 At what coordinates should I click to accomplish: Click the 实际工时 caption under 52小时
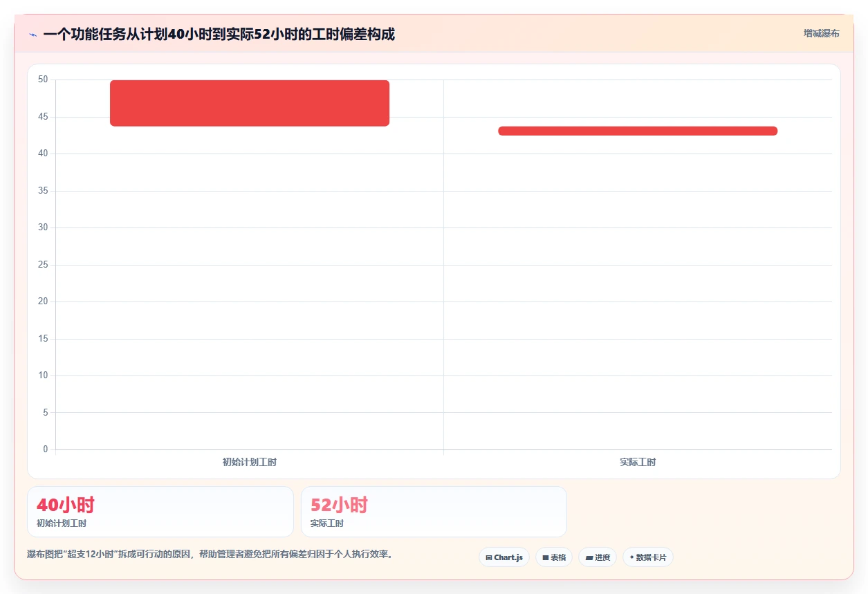pyautogui.click(x=327, y=523)
